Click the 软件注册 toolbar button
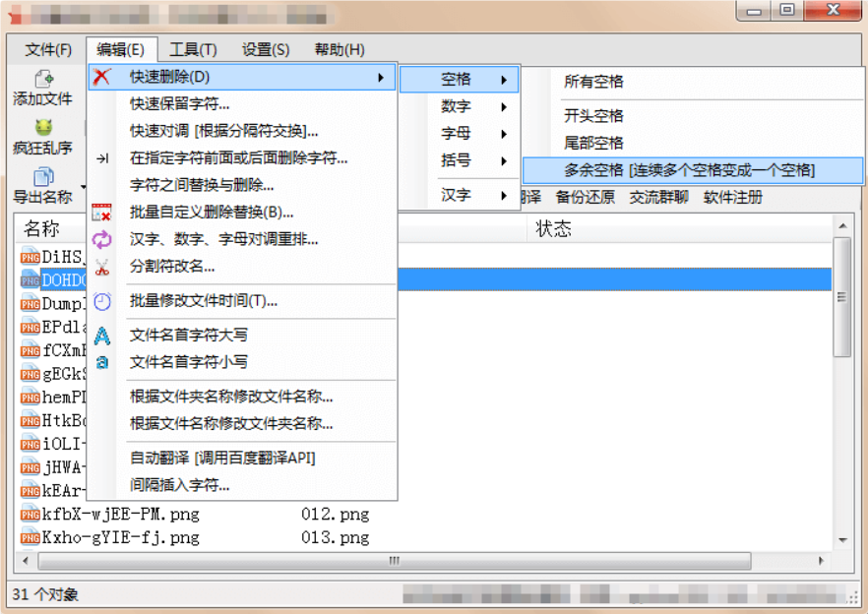 [x=733, y=197]
